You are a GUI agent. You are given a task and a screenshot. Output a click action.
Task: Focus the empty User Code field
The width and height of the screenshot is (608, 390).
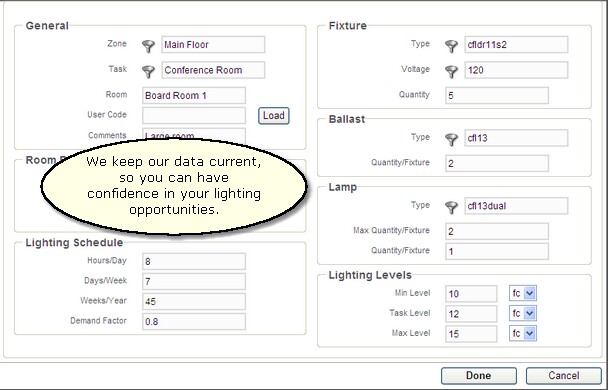(x=194, y=115)
